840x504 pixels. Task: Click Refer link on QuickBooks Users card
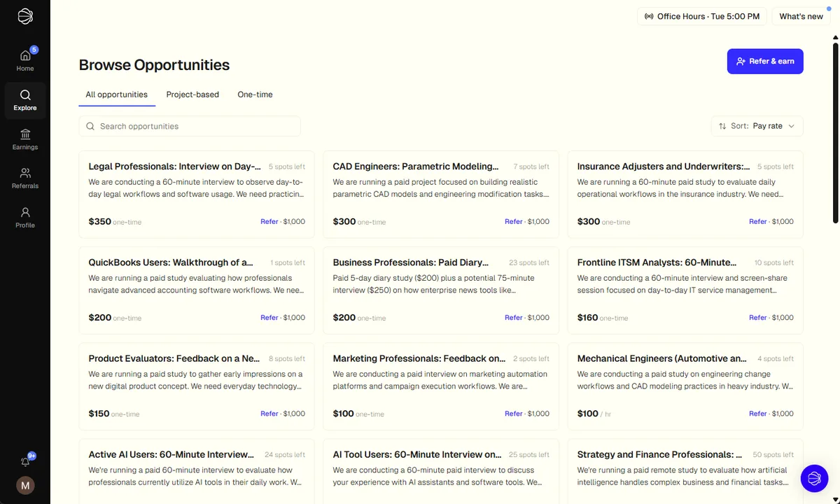[269, 318]
